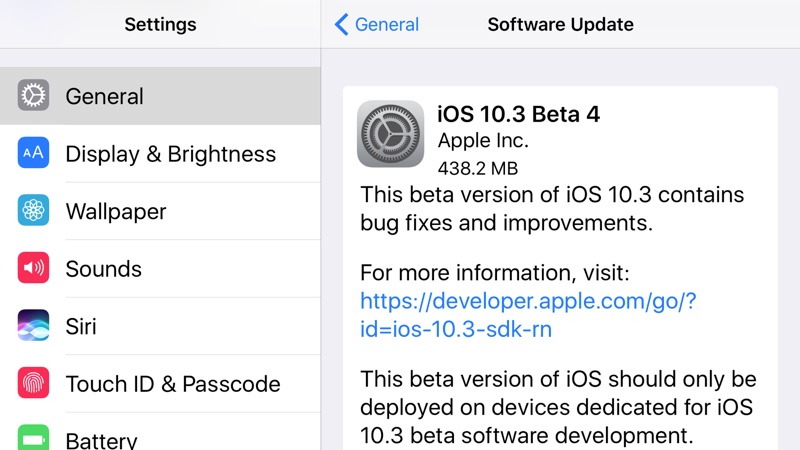This screenshot has height=450, width=800.
Task: Tap the back chevron arrow beside General
Action: pyautogui.click(x=342, y=24)
